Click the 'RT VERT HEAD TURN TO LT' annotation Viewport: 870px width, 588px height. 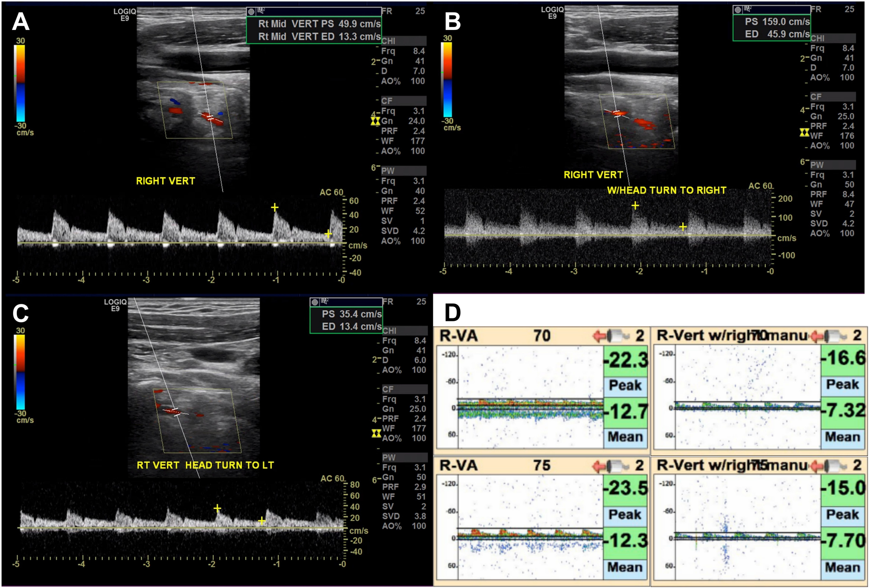tap(205, 465)
